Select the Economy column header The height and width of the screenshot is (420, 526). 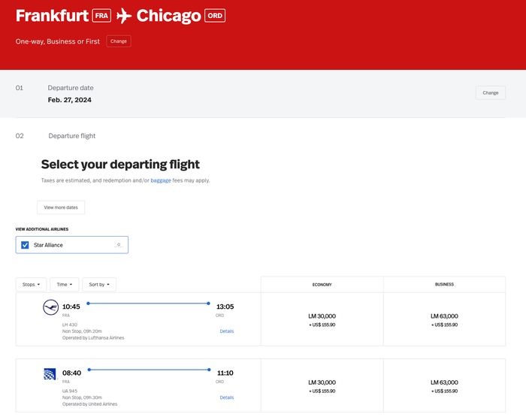click(x=322, y=285)
